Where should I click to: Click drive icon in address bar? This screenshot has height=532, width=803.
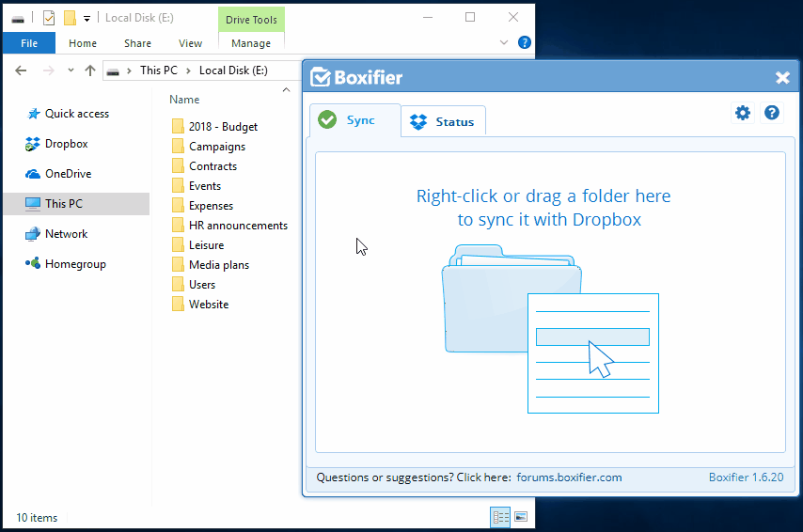click(113, 71)
